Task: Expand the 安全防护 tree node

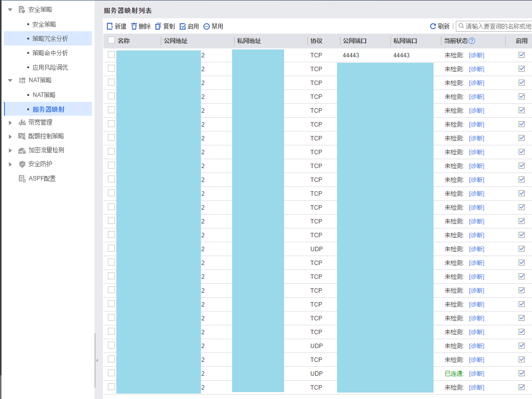Action: tap(10, 164)
